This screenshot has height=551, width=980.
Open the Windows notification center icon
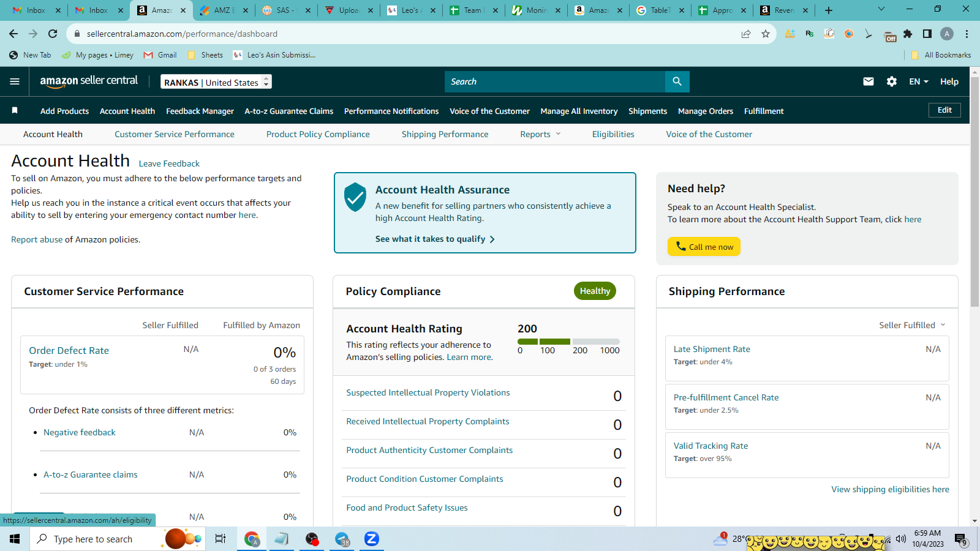coord(960,539)
